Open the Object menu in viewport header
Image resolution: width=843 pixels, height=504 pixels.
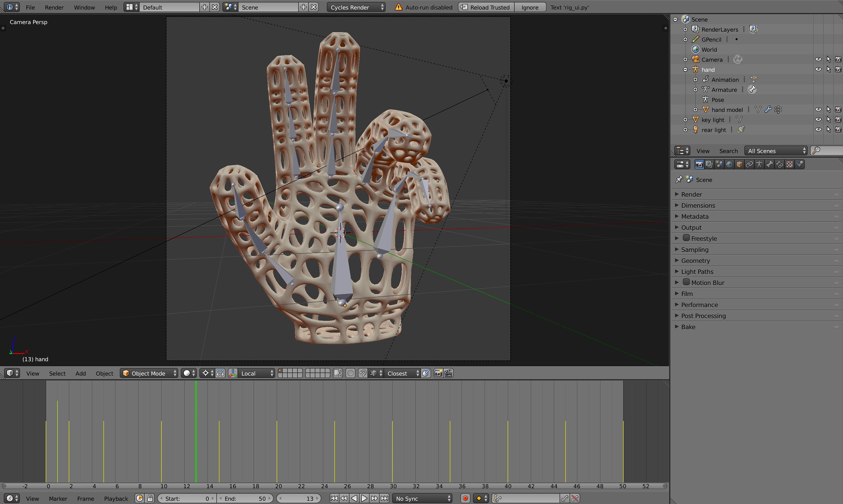pyautogui.click(x=104, y=373)
